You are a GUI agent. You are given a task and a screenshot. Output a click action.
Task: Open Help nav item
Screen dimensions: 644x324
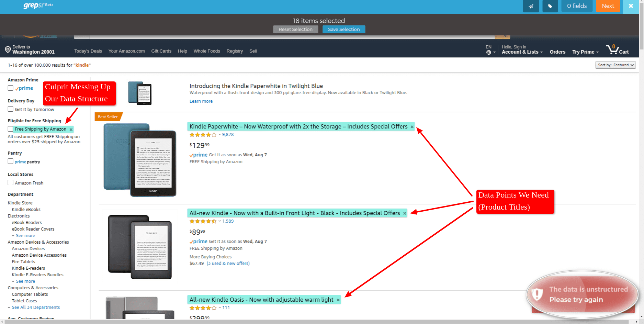coord(182,51)
